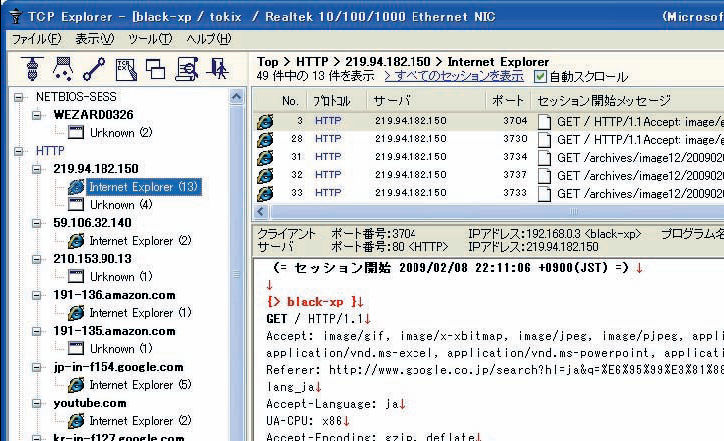
Task: Click the window icon beside Unknown (2) under WEZARD0326
Action: 76,133
